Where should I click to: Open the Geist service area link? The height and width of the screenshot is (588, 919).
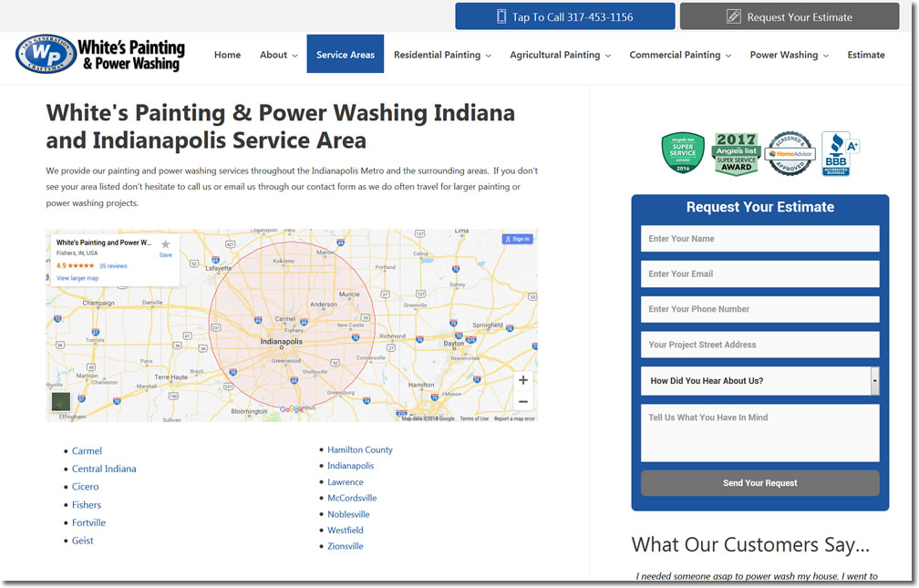(x=82, y=541)
